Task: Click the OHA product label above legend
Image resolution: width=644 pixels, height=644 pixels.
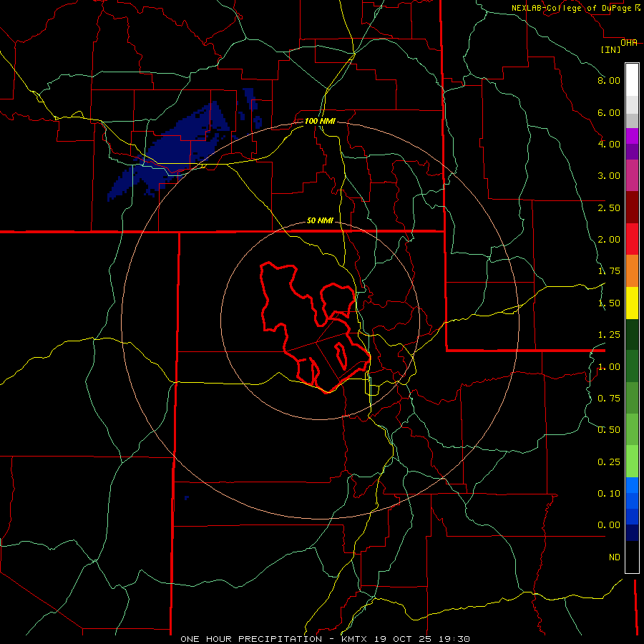Action: (629, 43)
